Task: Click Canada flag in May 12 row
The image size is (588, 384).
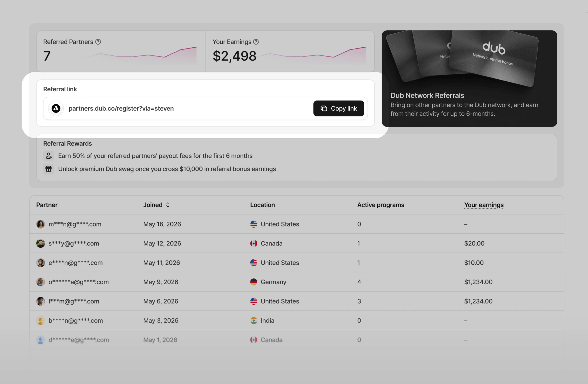Action: click(254, 243)
